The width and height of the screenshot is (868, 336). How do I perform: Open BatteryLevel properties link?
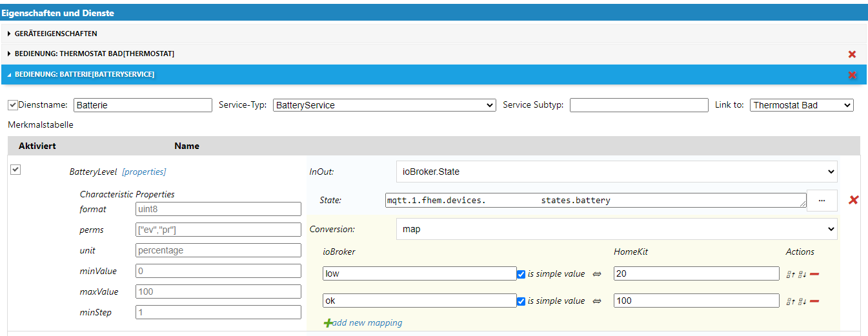tap(144, 172)
